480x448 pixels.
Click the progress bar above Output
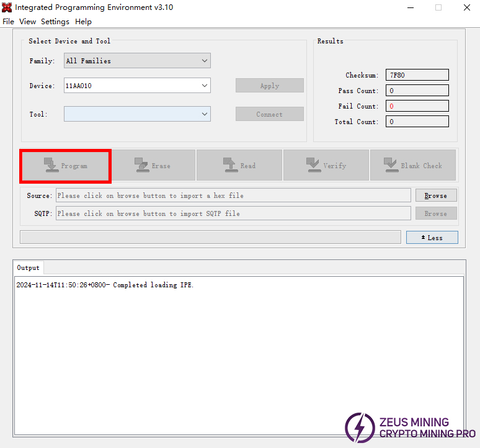(x=210, y=237)
